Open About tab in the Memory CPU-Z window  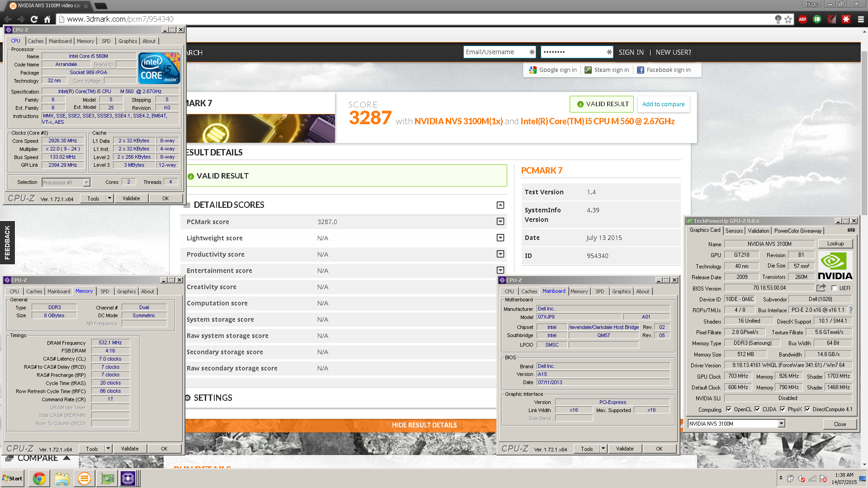coord(148,291)
